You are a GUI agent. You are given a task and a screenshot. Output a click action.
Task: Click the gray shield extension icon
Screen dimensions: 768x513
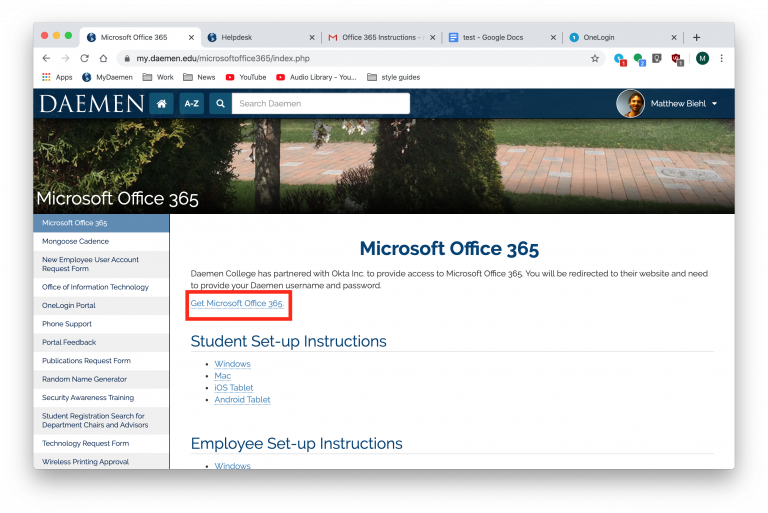pyautogui.click(x=657, y=59)
